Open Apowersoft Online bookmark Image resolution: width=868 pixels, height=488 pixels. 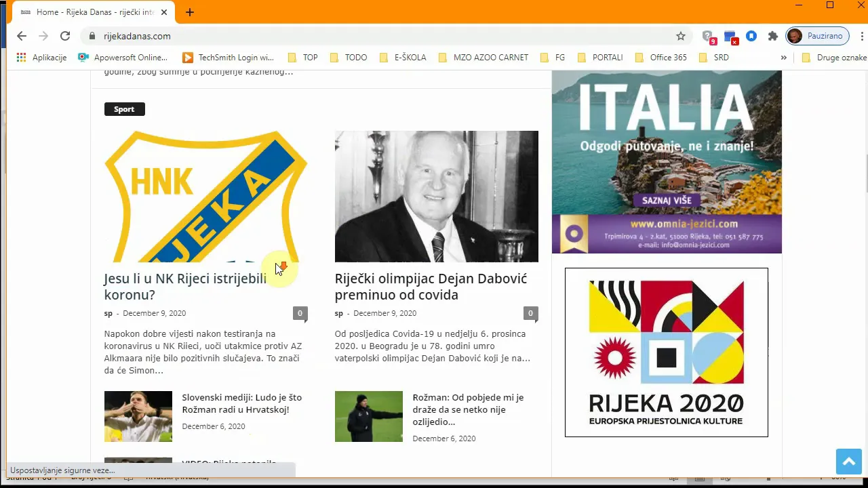(123, 58)
